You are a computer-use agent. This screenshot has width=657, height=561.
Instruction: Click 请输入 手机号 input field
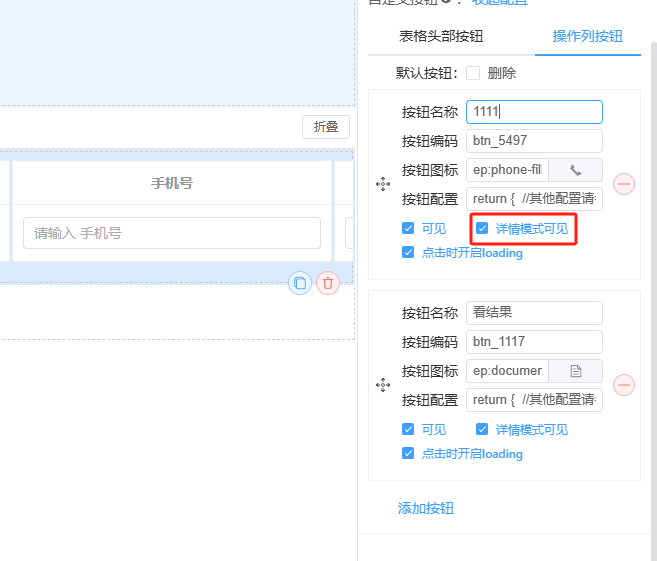point(172,233)
